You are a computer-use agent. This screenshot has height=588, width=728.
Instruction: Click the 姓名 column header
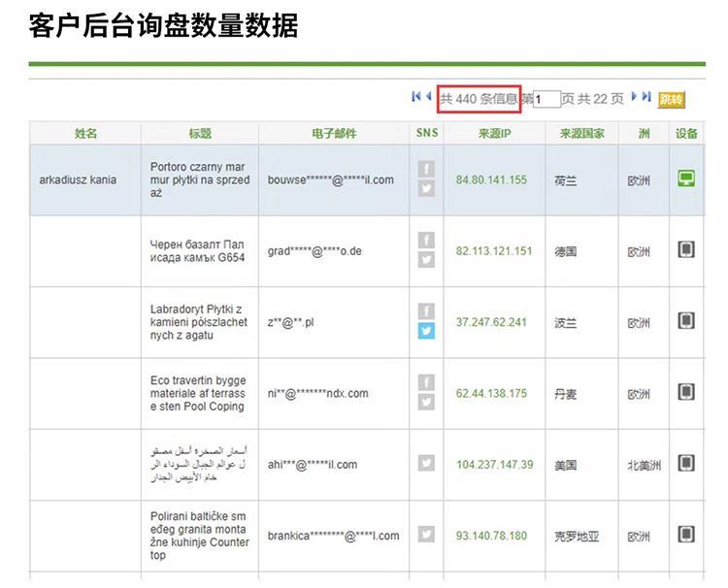coord(85,134)
